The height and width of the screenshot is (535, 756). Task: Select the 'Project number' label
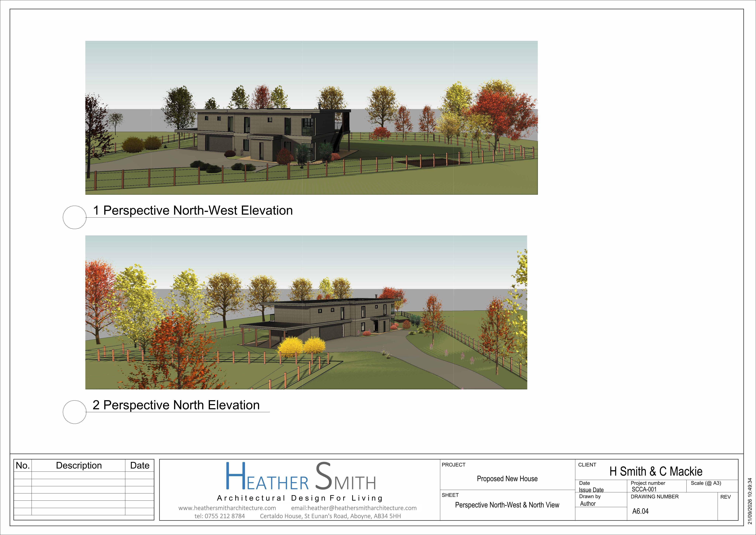pos(648,483)
